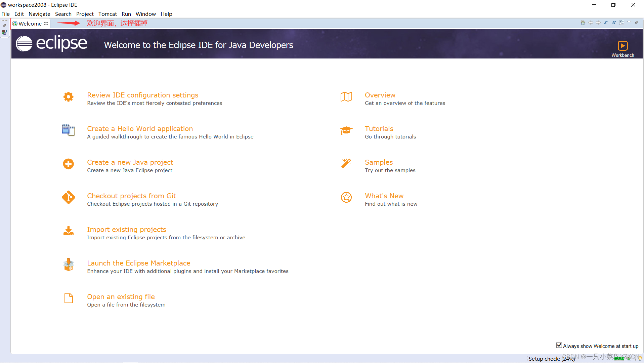This screenshot has height=363, width=644.
Task: Open the Edit menu
Action: click(x=19, y=14)
